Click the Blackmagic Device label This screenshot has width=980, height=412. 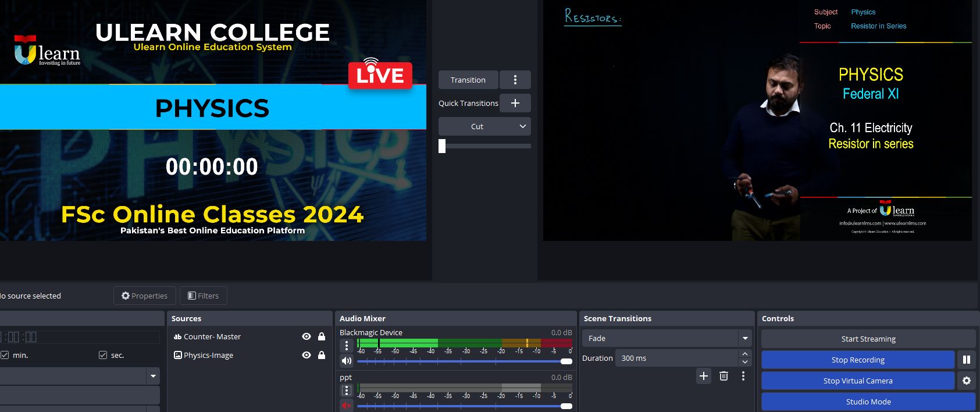(x=371, y=332)
